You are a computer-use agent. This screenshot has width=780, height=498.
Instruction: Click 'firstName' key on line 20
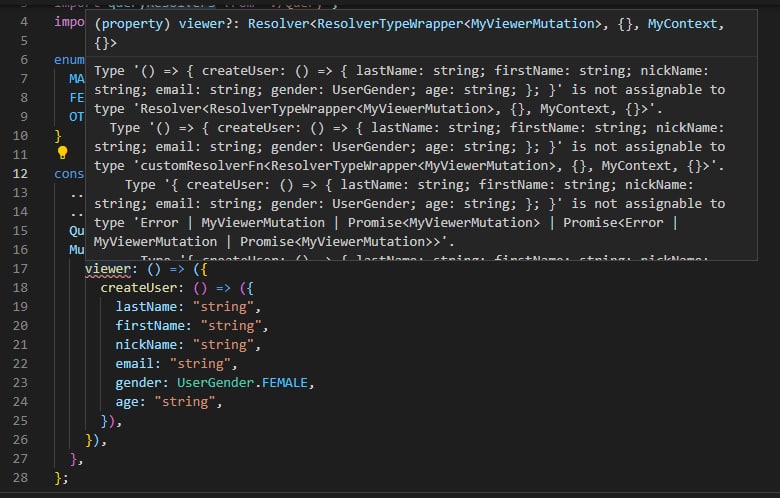click(x=150, y=326)
